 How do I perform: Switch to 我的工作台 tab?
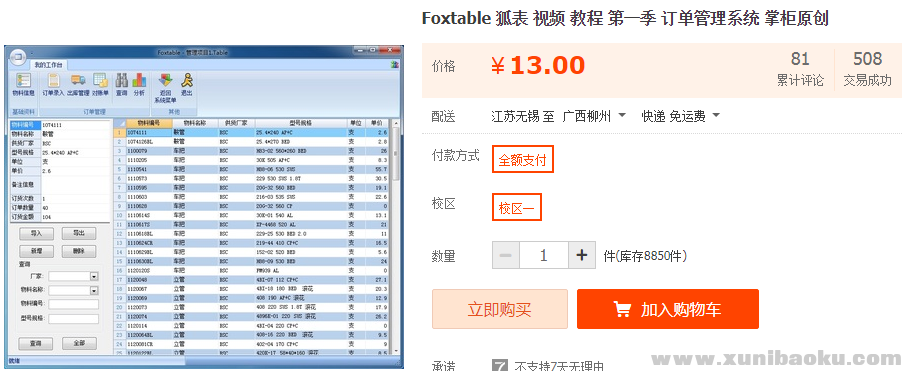(48, 65)
